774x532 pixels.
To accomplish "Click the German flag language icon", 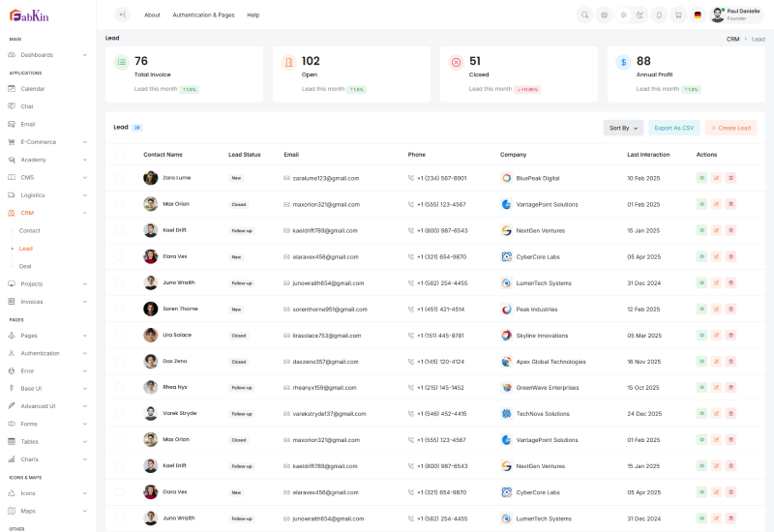I will [x=698, y=15].
